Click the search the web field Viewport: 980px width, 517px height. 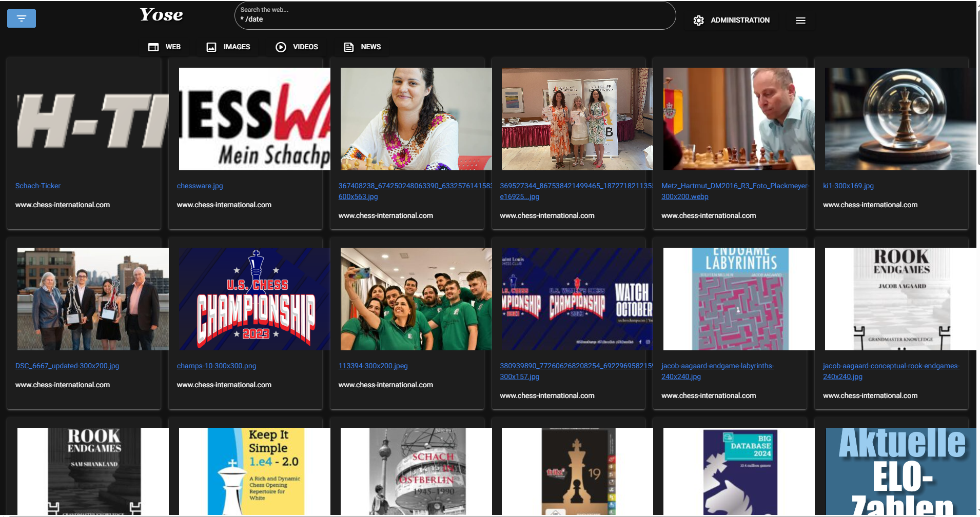tap(455, 15)
